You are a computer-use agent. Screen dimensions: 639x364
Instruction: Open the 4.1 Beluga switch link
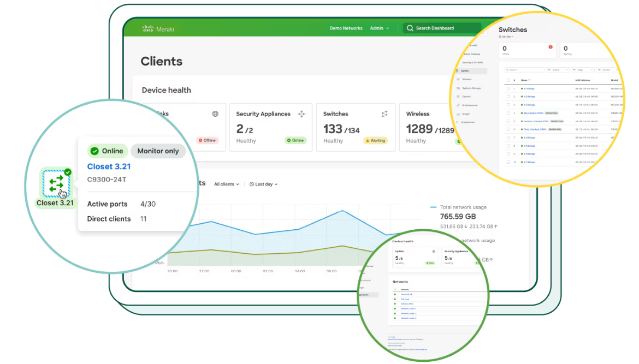click(529, 88)
